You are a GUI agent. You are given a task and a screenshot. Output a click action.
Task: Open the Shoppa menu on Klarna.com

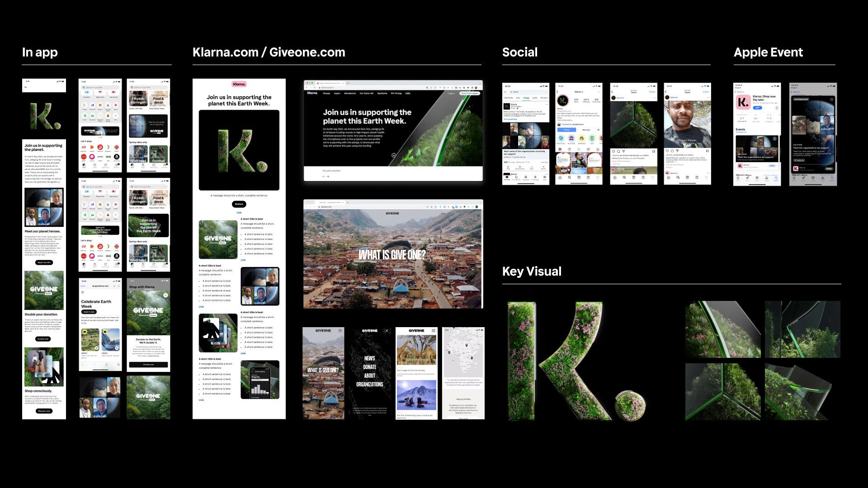326,94
